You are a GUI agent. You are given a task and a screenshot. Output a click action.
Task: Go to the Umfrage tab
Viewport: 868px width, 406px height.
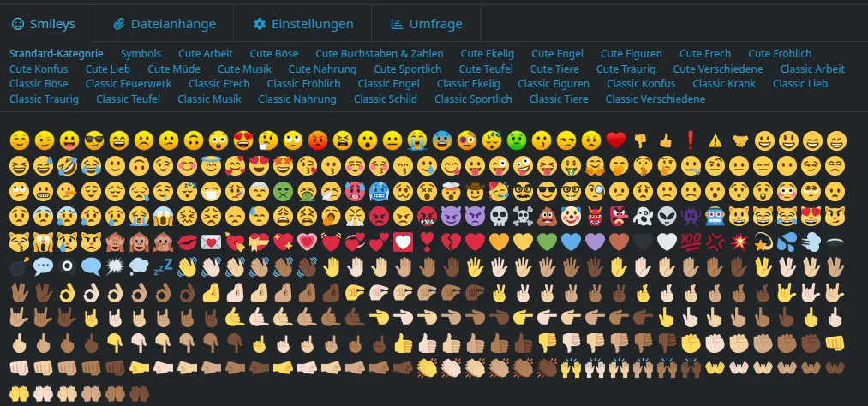tap(426, 24)
